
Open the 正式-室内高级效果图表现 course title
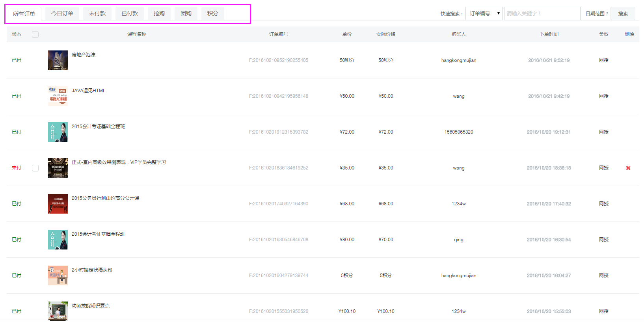pos(119,162)
